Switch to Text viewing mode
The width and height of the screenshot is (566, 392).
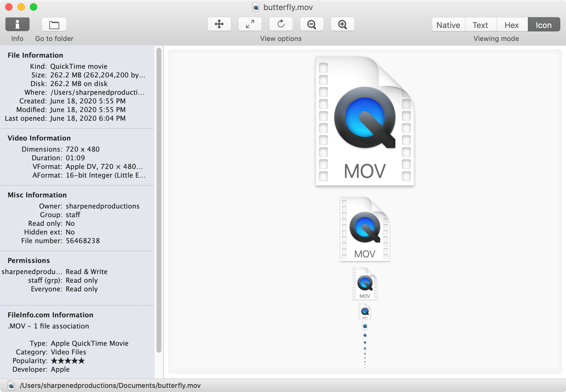(x=480, y=24)
